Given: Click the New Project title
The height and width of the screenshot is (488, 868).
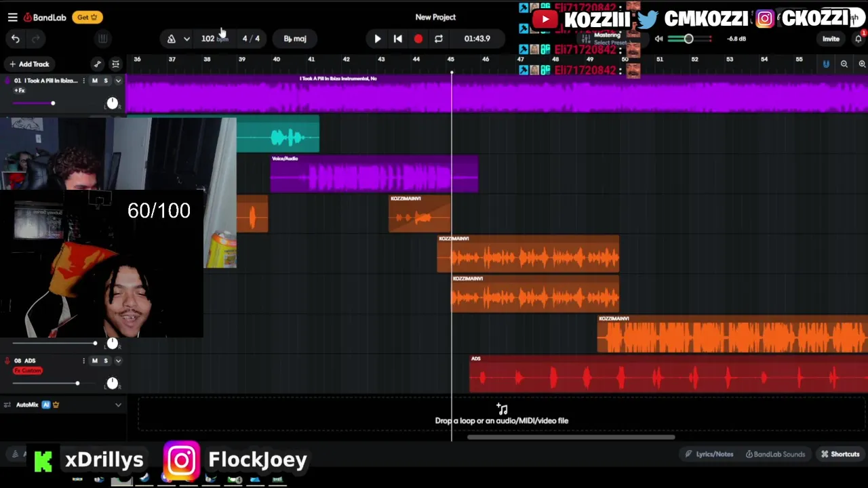Looking at the screenshot, I should click(x=435, y=17).
